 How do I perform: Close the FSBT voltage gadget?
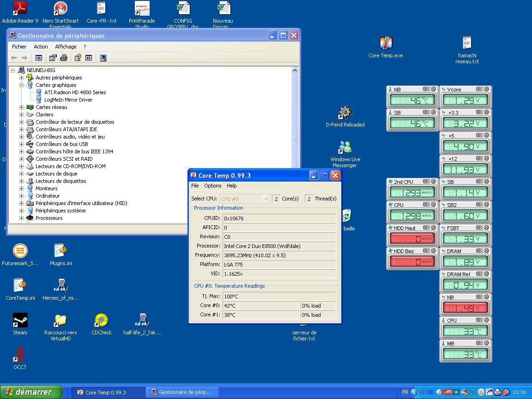487,227
